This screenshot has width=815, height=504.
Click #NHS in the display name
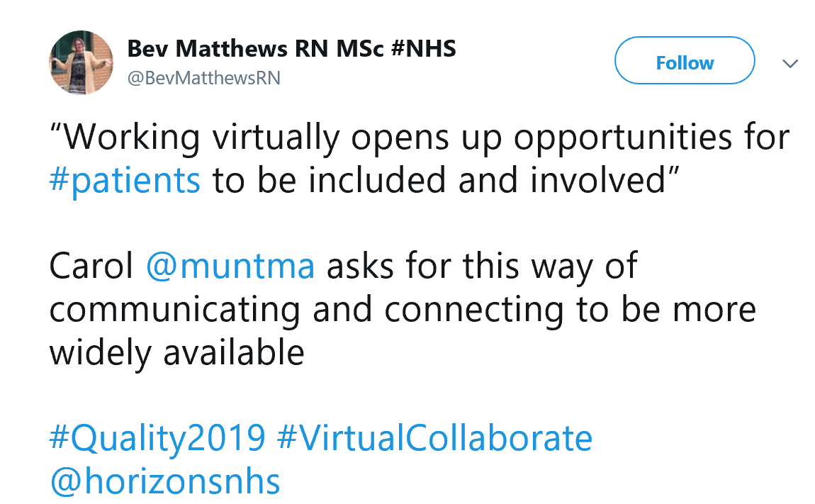[422, 49]
